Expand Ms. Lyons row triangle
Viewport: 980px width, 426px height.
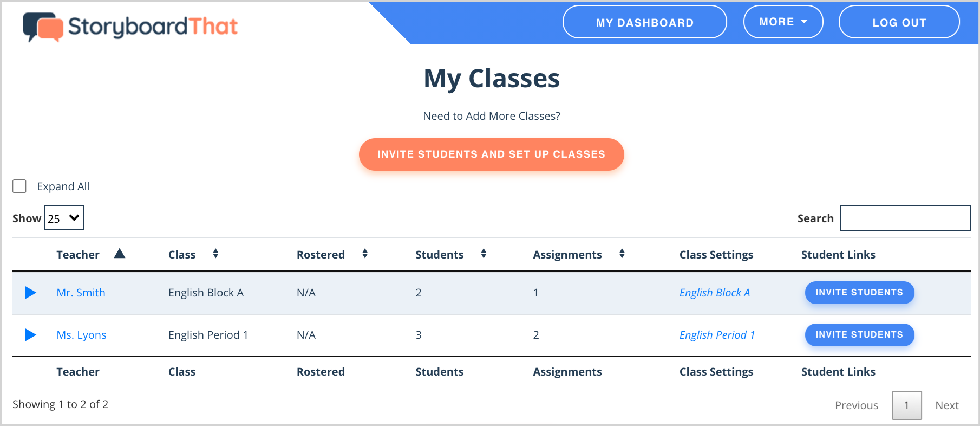tap(31, 335)
